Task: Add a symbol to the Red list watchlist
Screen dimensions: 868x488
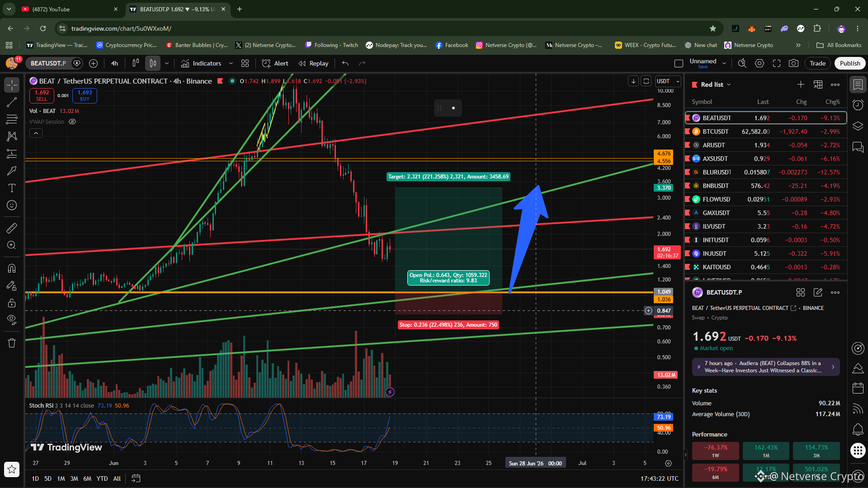Action: 801,84
